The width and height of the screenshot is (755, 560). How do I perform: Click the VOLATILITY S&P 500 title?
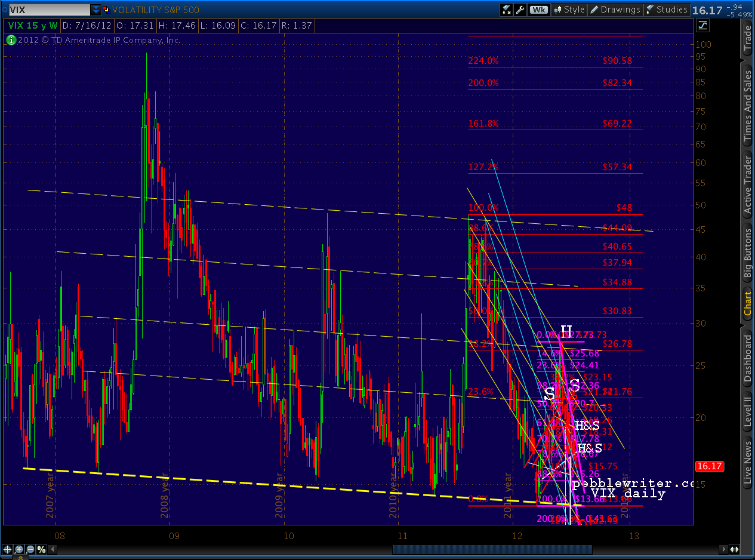click(156, 10)
